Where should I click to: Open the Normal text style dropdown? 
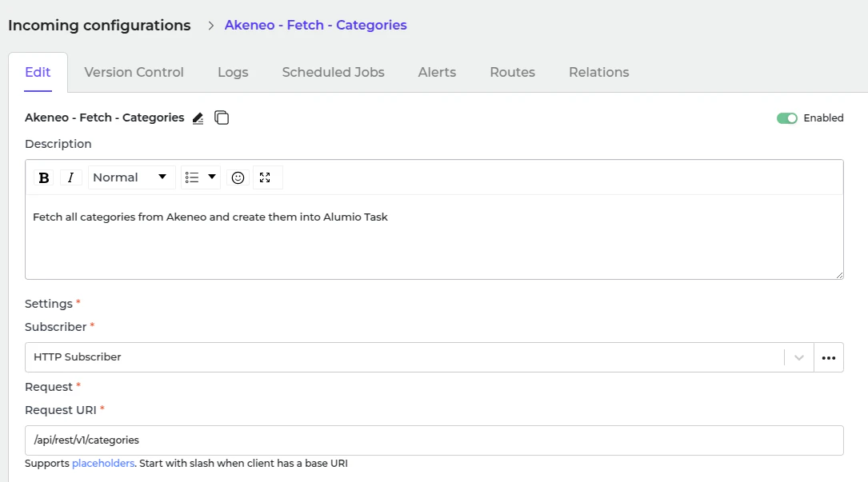(x=130, y=177)
